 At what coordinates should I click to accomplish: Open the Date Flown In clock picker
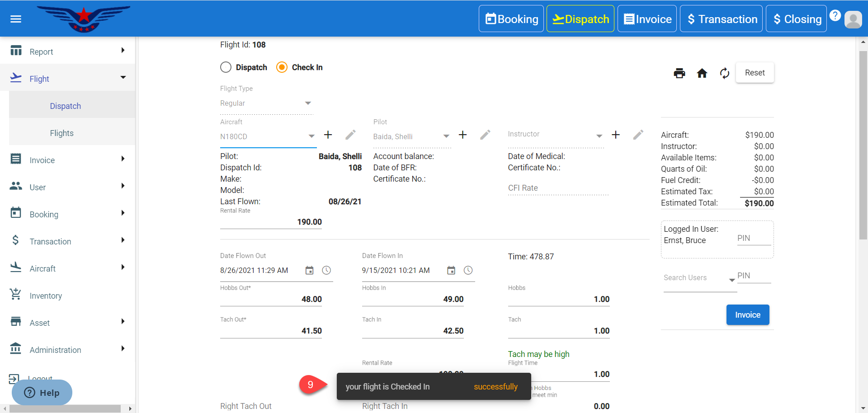click(x=468, y=270)
